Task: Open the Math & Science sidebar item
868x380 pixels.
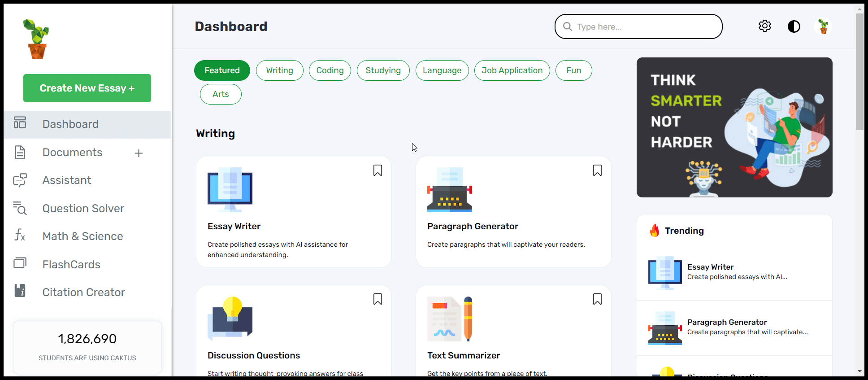Action: pos(82,236)
